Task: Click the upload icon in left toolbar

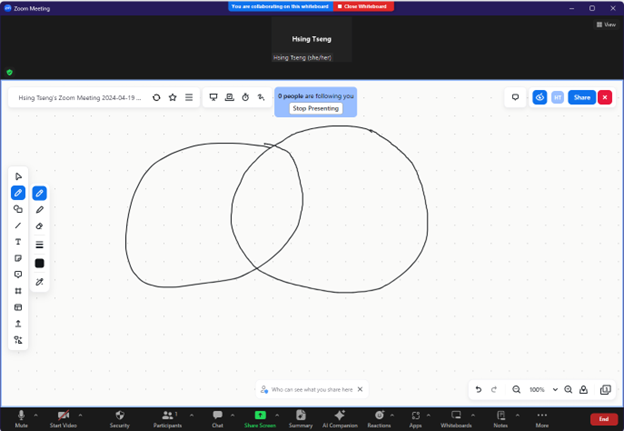Action: [x=18, y=324]
